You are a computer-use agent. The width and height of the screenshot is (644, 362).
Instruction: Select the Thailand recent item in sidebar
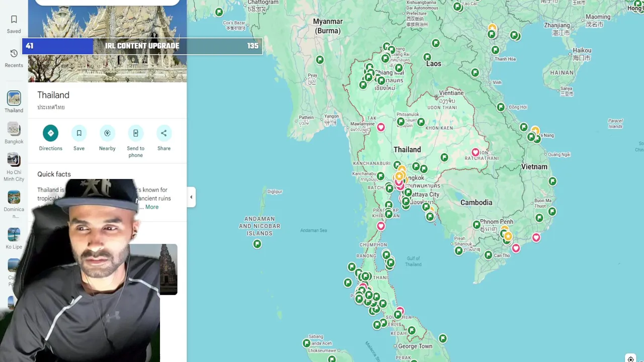[x=14, y=102]
